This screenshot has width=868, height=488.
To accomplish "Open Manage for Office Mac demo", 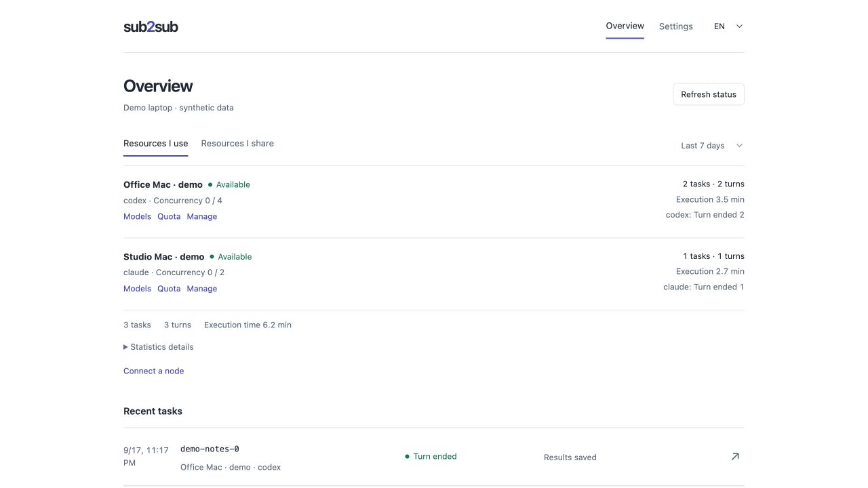I will point(202,217).
